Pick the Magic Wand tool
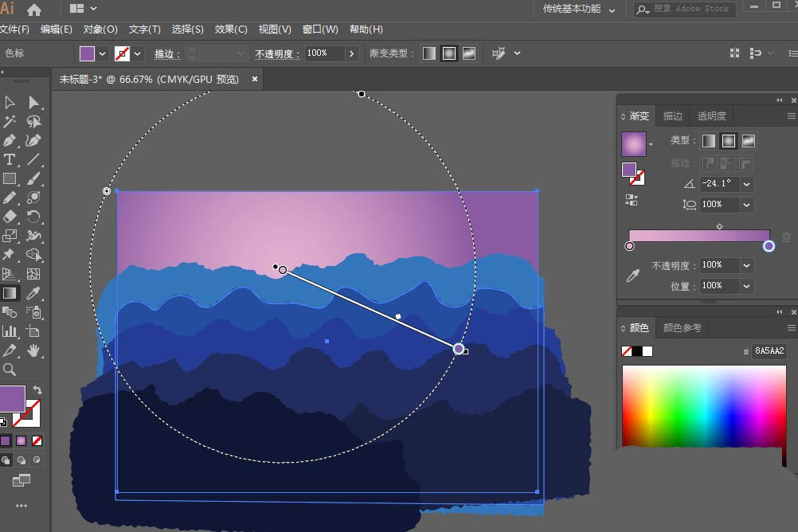This screenshot has width=798, height=532. 10,121
